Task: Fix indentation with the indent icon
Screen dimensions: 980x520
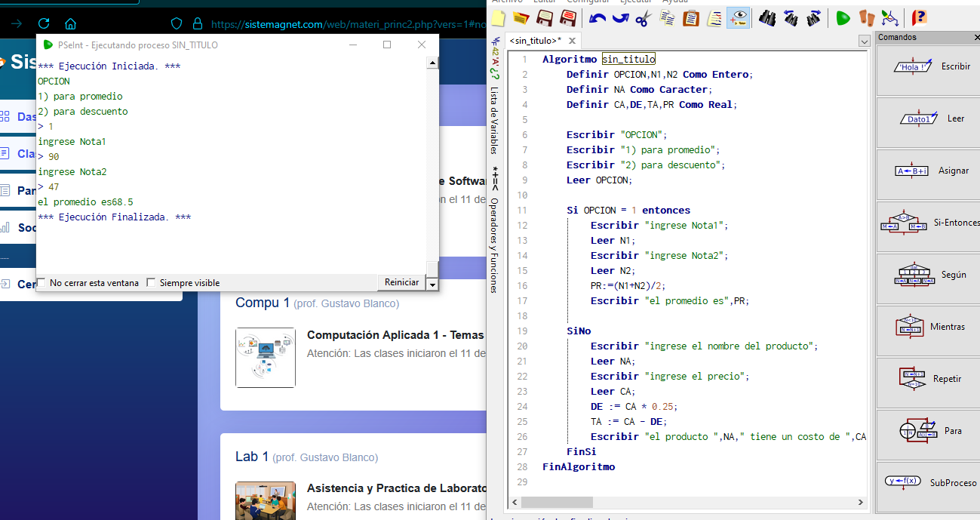Action: coord(714,17)
